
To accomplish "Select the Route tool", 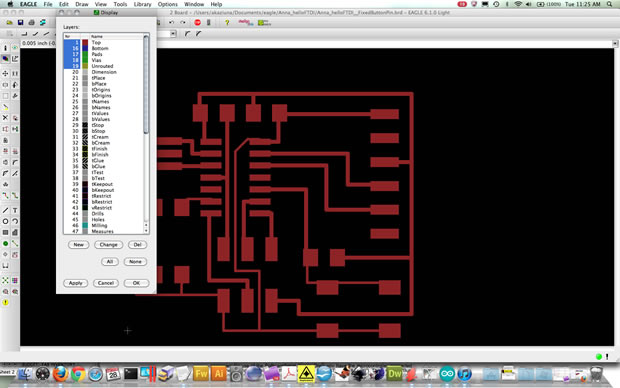I will [x=5, y=195].
